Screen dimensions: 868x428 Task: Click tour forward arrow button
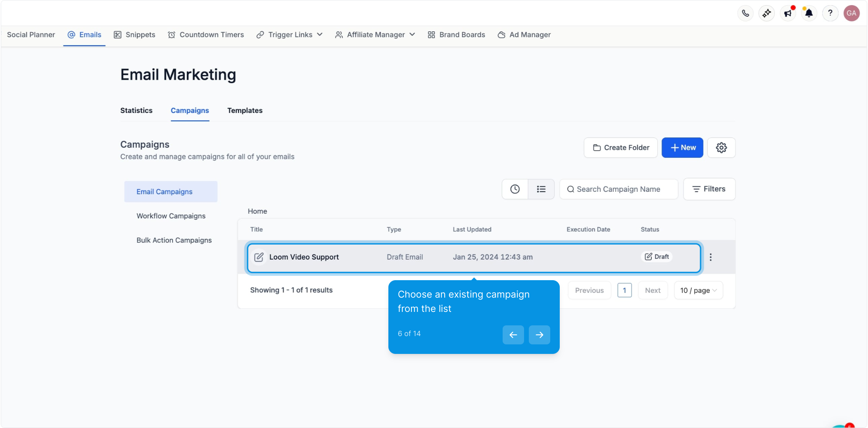coord(539,335)
